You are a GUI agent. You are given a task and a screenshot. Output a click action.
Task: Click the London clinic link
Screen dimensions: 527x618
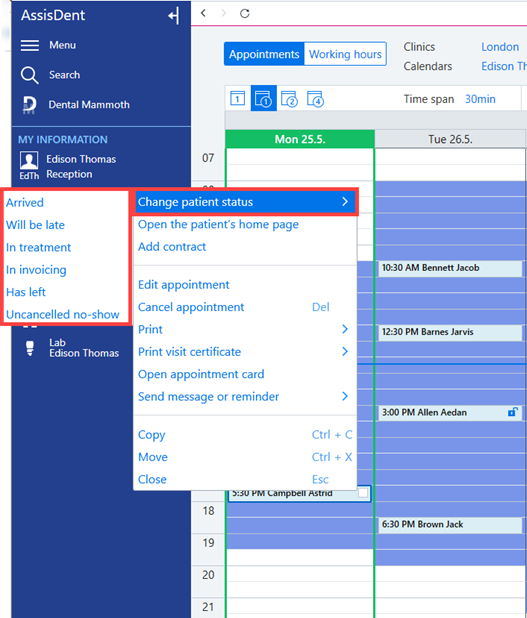[x=500, y=47]
